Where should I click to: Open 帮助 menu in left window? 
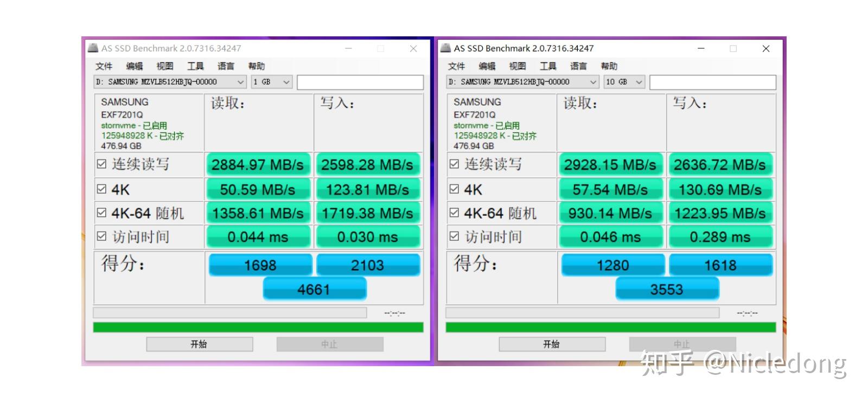tap(257, 66)
